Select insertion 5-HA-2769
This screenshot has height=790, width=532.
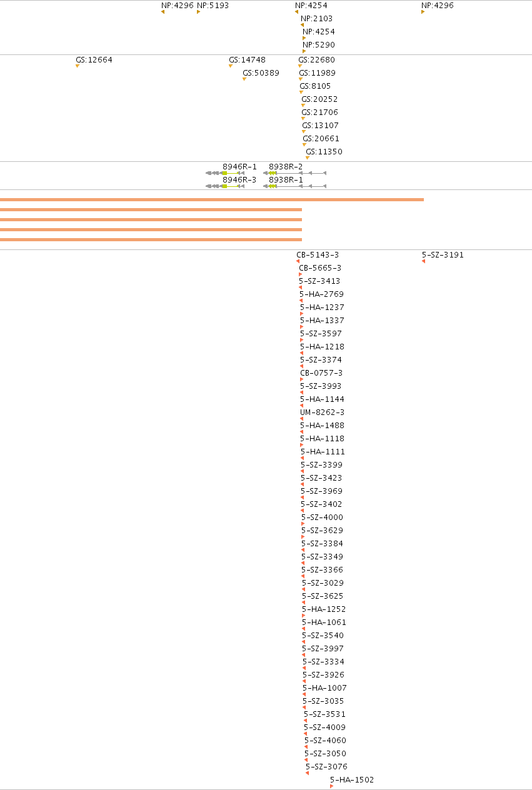click(x=321, y=295)
